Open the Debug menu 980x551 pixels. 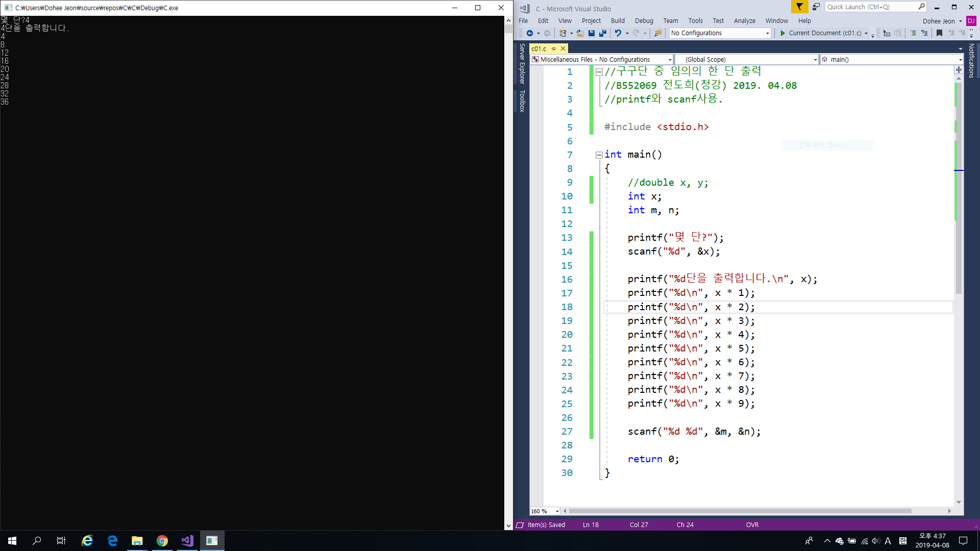point(644,21)
